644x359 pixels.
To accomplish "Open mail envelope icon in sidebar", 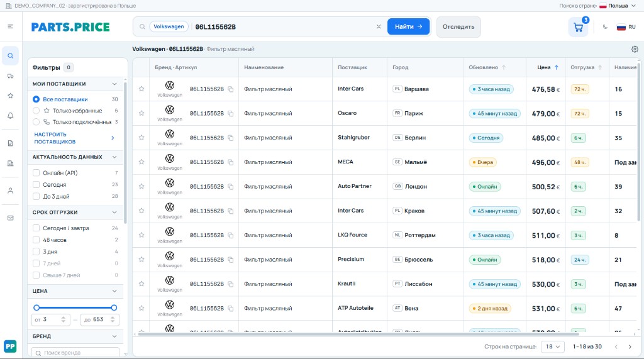I will [x=10, y=218].
